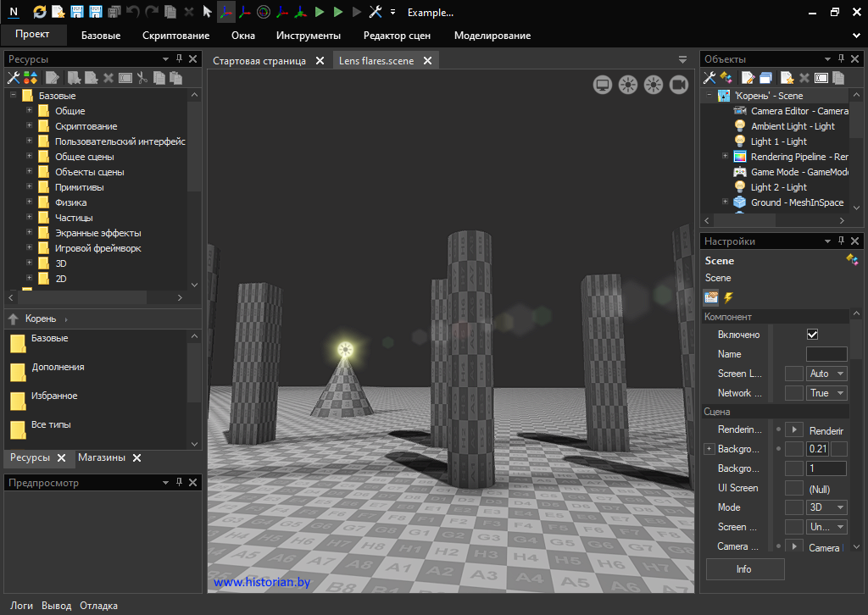This screenshot has height=615, width=868.
Task: Open the Моделирование ribbon tab
Action: tap(492, 36)
